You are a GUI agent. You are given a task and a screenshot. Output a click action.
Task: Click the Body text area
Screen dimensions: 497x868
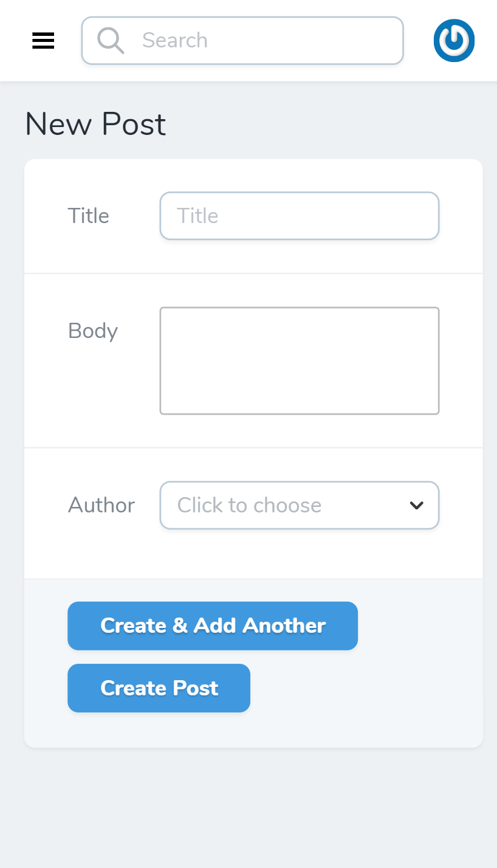[299, 360]
